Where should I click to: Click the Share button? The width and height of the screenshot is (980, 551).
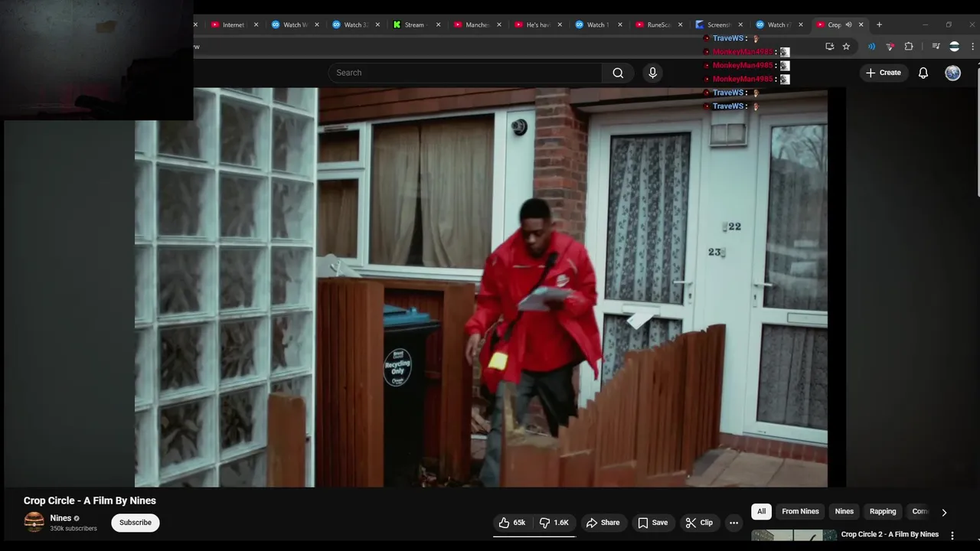[x=603, y=523]
